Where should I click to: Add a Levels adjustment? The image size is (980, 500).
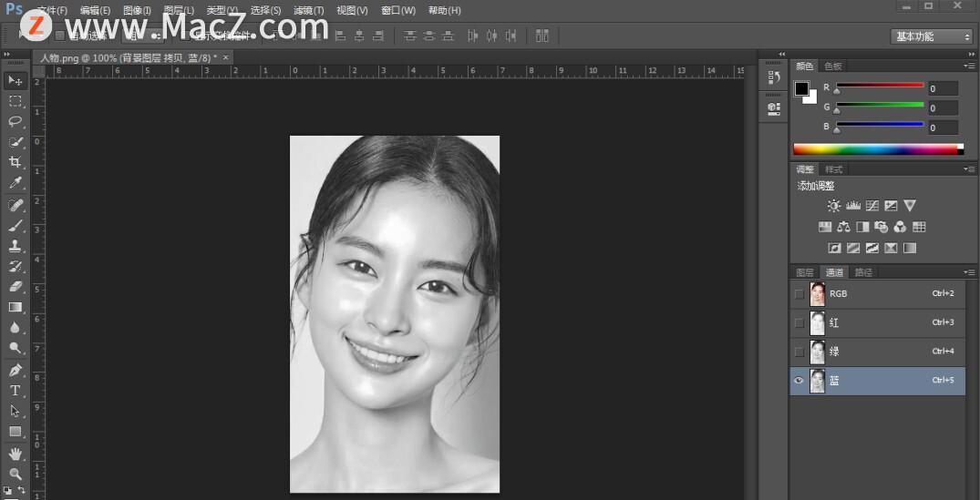coord(853,205)
